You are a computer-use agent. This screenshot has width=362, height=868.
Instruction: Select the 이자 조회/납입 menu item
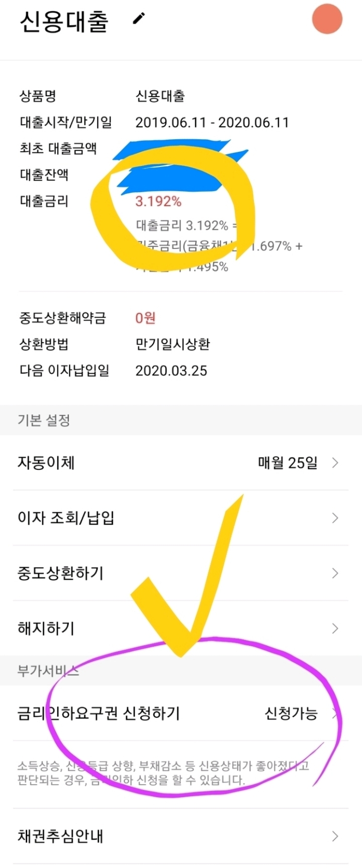click(x=66, y=518)
